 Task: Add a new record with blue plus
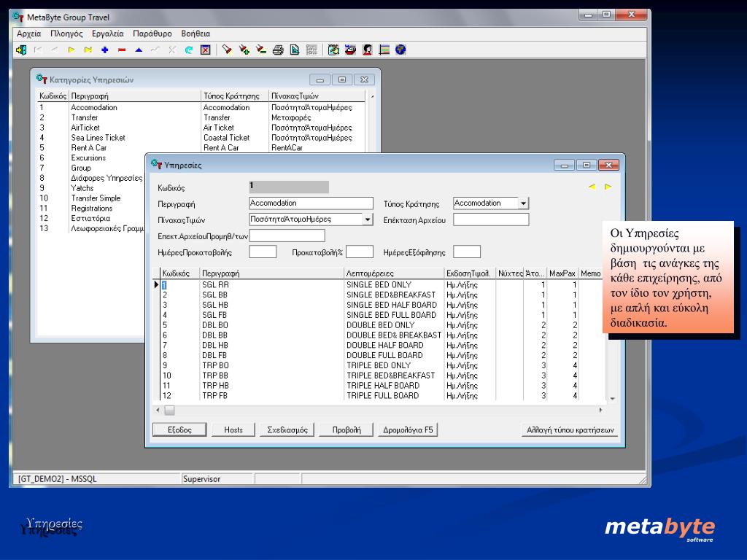click(x=105, y=50)
